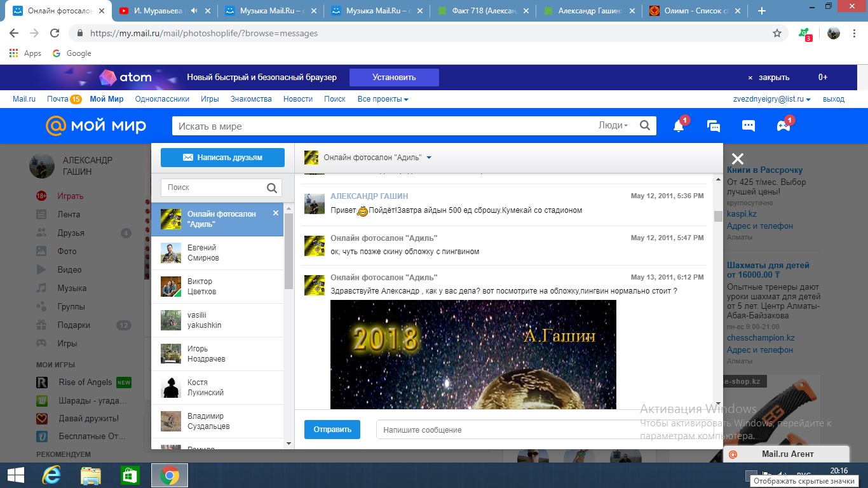
Task: Open the games gamepad icon in header
Action: [x=783, y=126]
